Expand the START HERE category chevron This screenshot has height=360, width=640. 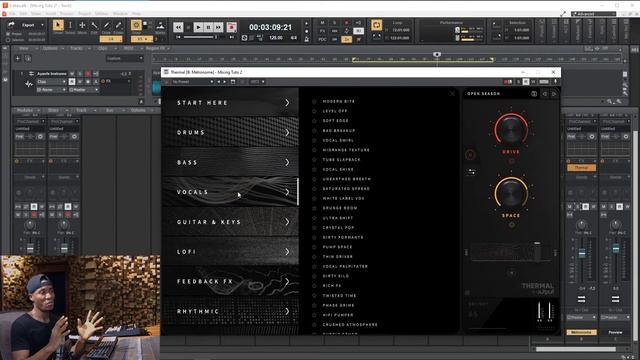point(287,102)
